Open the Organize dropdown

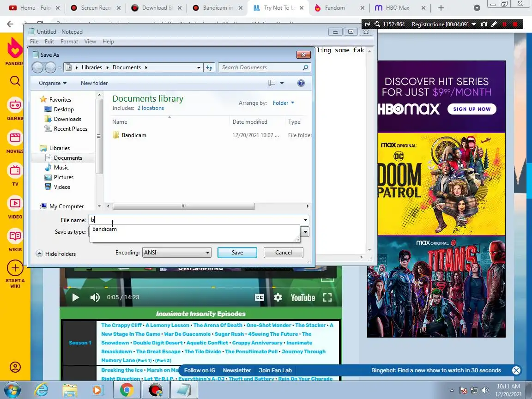pos(53,83)
